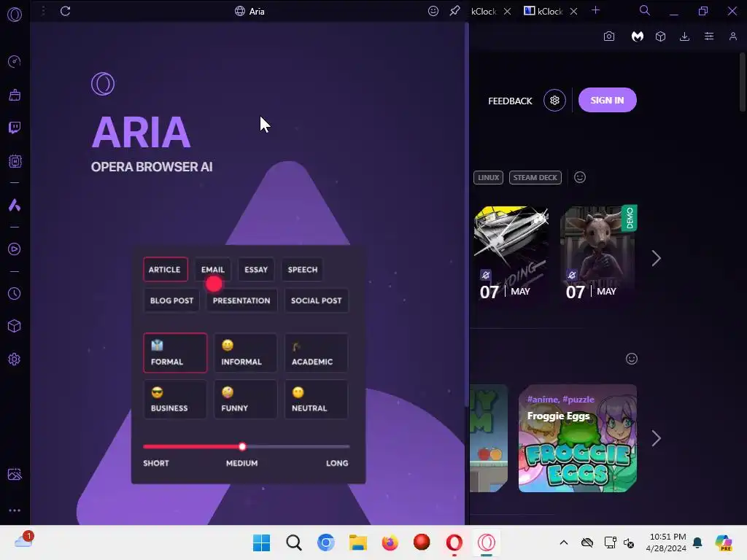Select BLOG POST content type
Viewport: 747px width, 560px height.
pos(171,300)
